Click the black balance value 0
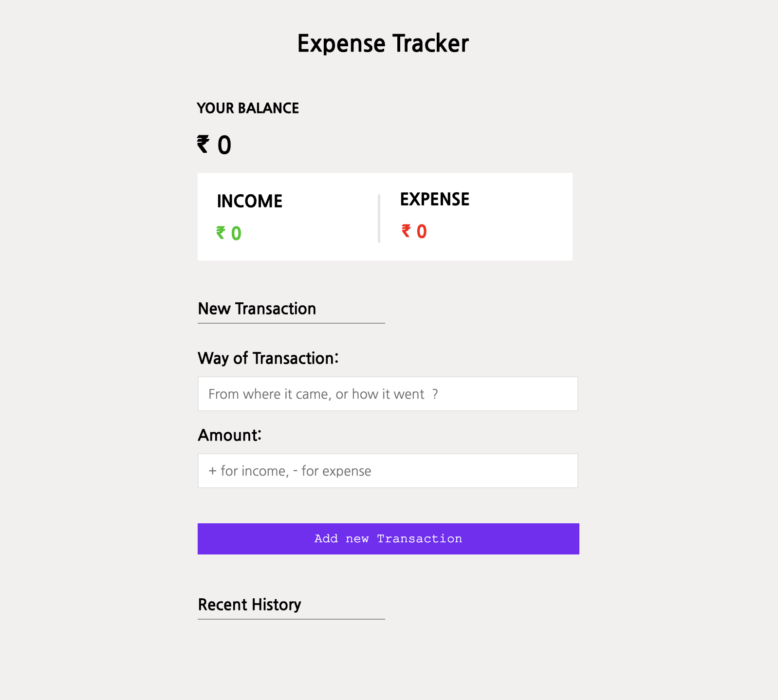 [224, 145]
